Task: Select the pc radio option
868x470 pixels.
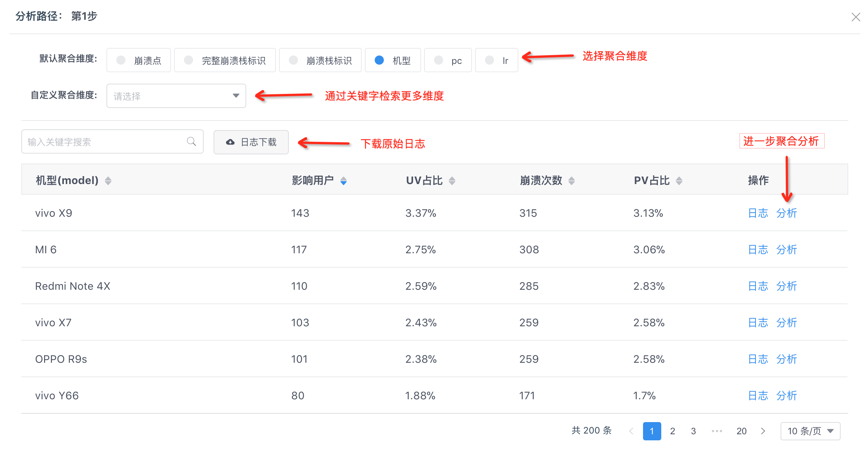Action: pos(448,60)
